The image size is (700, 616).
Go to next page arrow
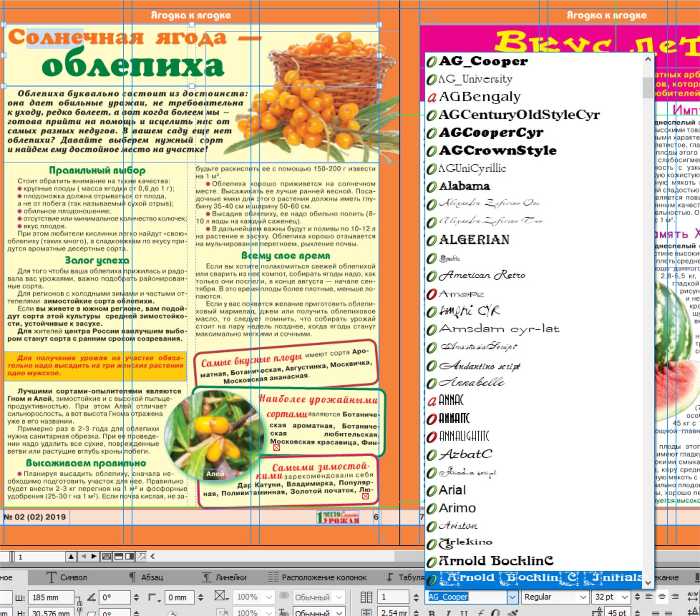[94, 556]
